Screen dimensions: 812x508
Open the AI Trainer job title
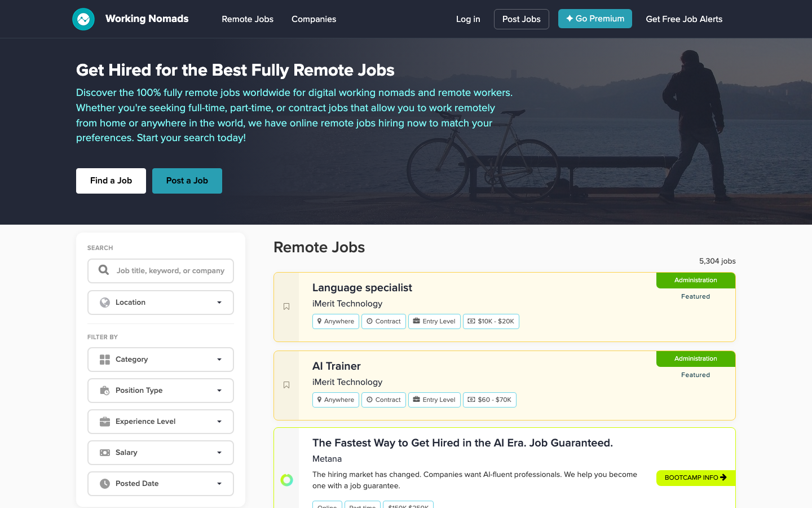[337, 366]
